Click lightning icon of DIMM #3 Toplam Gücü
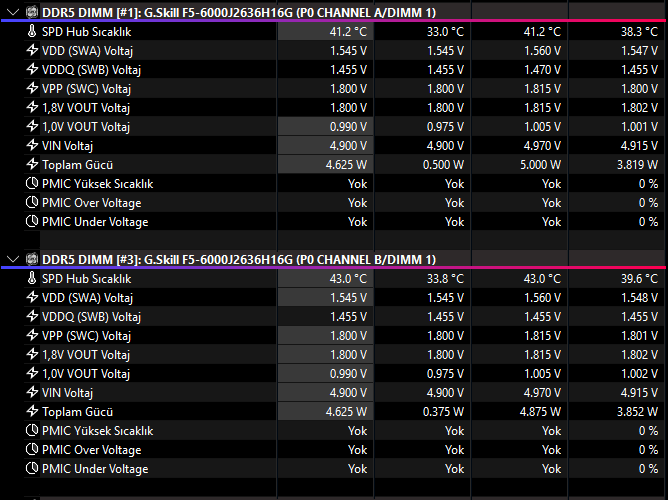Viewport: 668px width, 500px height. (32, 411)
